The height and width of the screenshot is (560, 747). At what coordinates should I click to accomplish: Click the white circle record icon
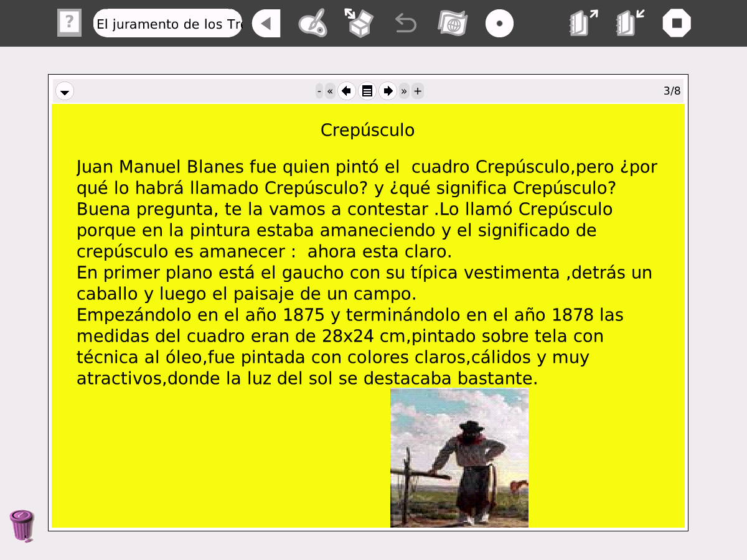point(499,24)
